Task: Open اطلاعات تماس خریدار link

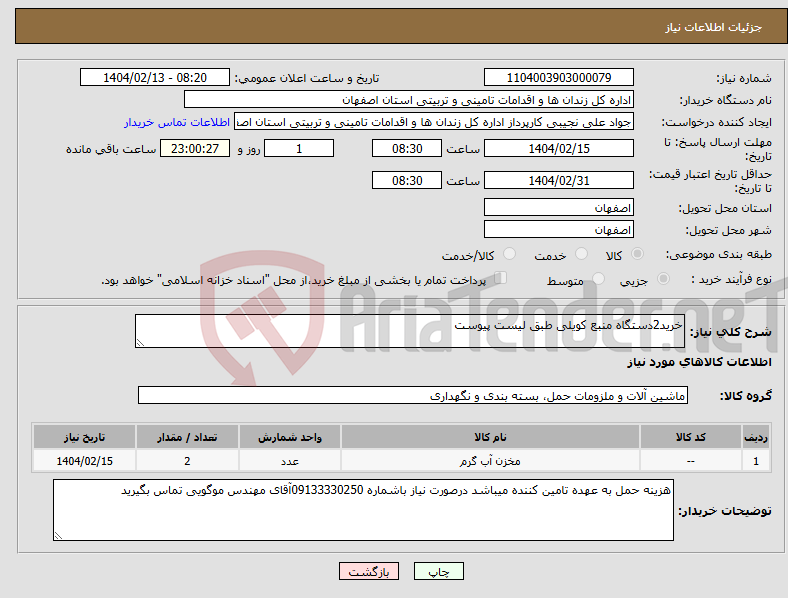Action: tap(177, 122)
